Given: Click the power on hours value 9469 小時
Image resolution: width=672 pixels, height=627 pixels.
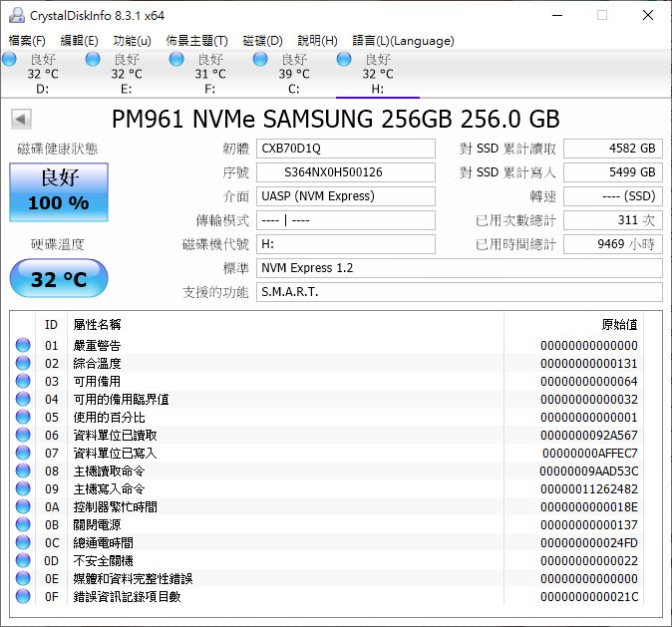Looking at the screenshot, I should coord(613,244).
